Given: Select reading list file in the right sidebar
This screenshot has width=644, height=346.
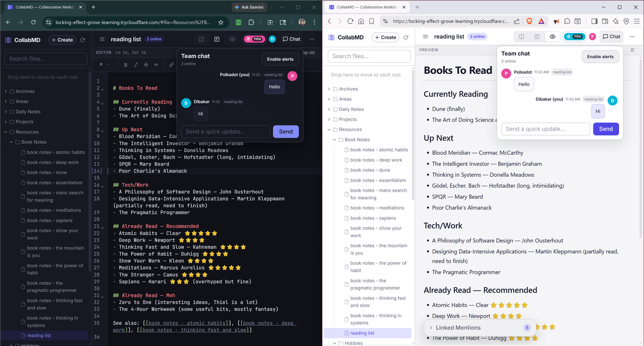Looking at the screenshot, I should (x=362, y=333).
